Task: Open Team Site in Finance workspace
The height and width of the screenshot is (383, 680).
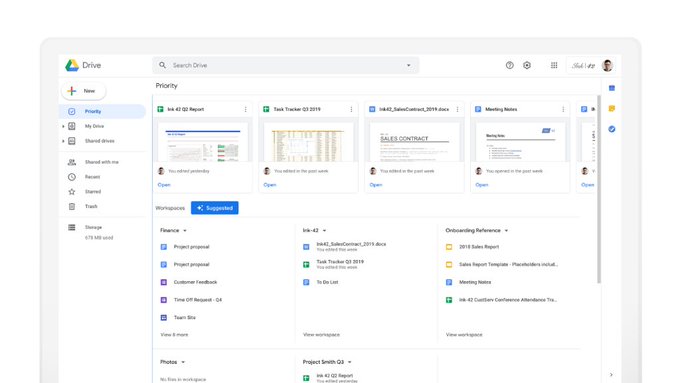Action: coord(185,318)
